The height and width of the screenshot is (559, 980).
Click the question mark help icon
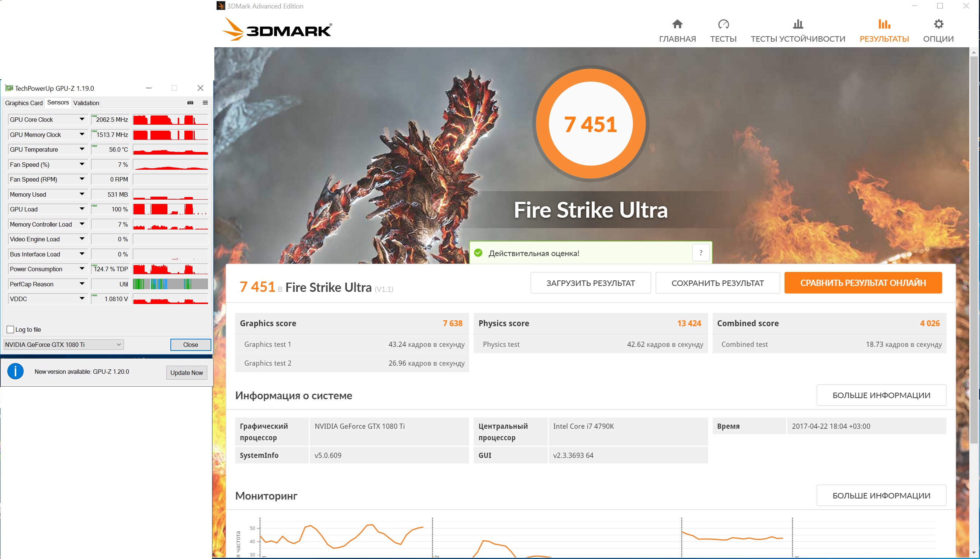[x=701, y=253]
